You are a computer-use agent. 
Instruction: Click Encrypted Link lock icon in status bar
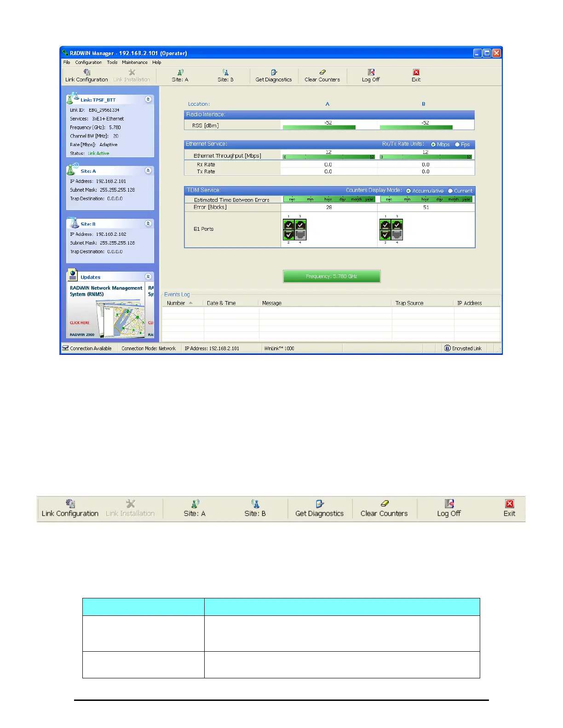[x=447, y=348]
